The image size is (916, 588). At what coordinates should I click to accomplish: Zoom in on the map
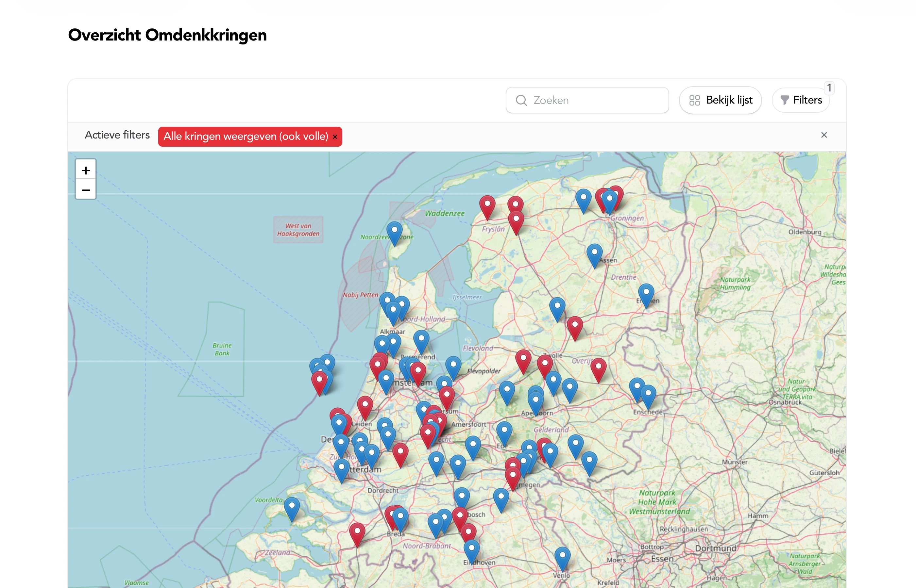pos(86,170)
